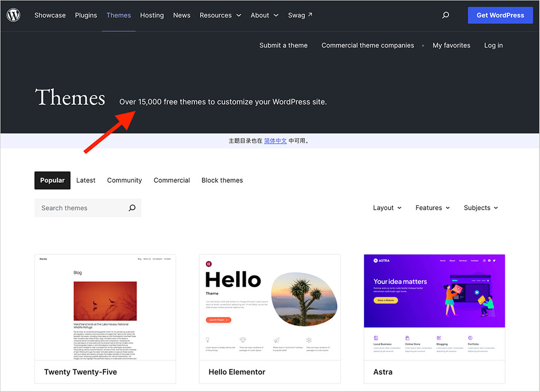This screenshot has width=540, height=392.
Task: Open the Twenty Twenty-Five theme thumbnail
Action: [x=105, y=307]
